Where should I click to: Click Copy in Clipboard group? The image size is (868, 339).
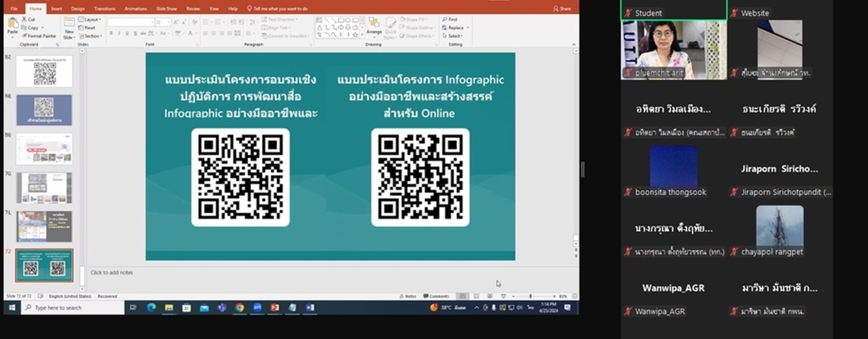click(x=30, y=28)
